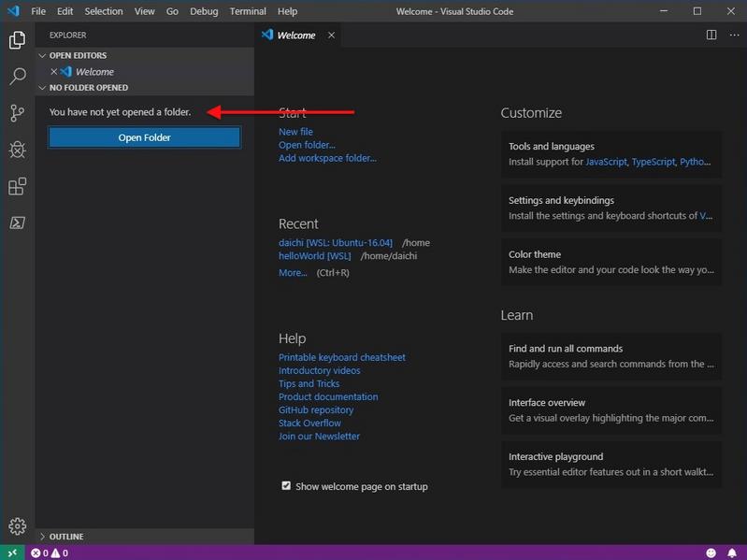Open the Color theme card
The width and height of the screenshot is (747, 560).
click(611, 262)
